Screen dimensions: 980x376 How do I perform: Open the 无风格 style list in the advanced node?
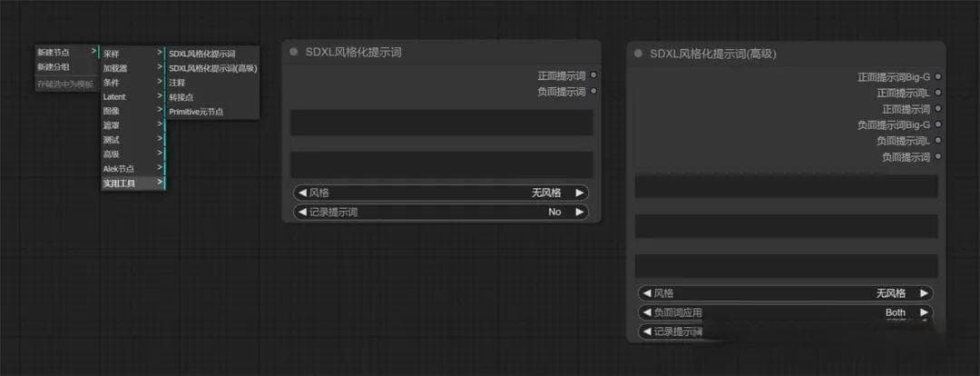tap(891, 292)
